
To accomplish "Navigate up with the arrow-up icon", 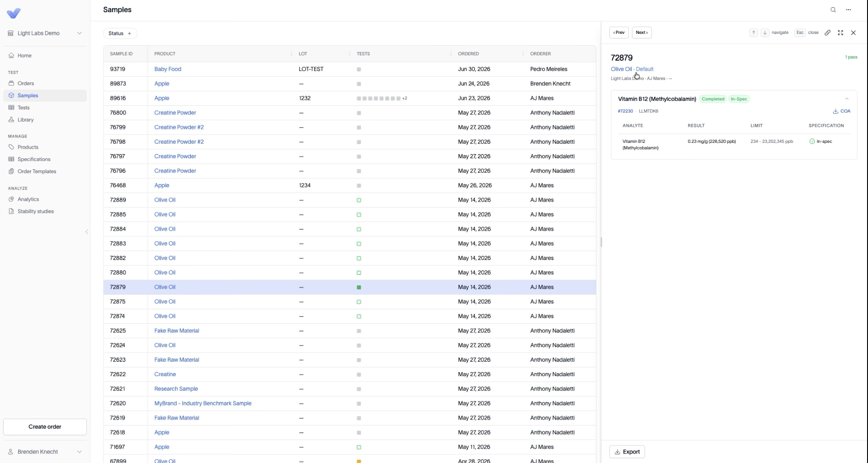I will pyautogui.click(x=754, y=33).
